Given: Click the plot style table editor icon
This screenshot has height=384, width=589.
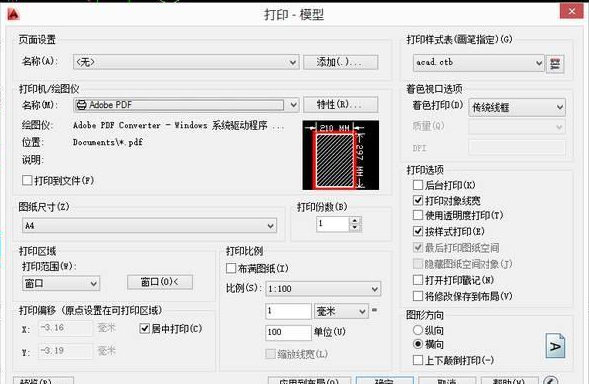Looking at the screenshot, I should click(x=555, y=63).
